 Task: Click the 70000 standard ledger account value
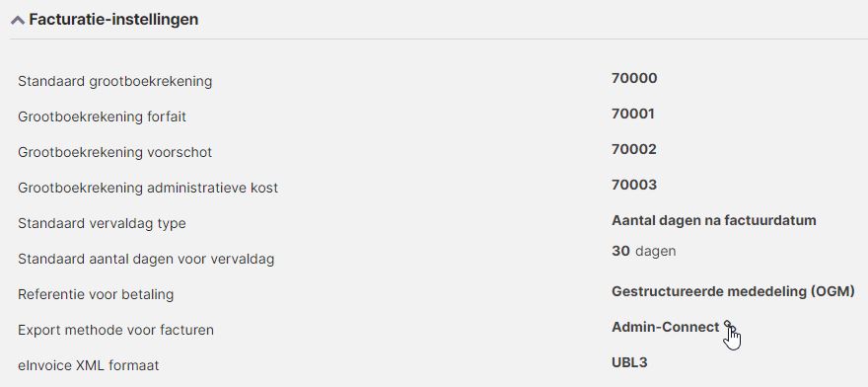coord(634,78)
